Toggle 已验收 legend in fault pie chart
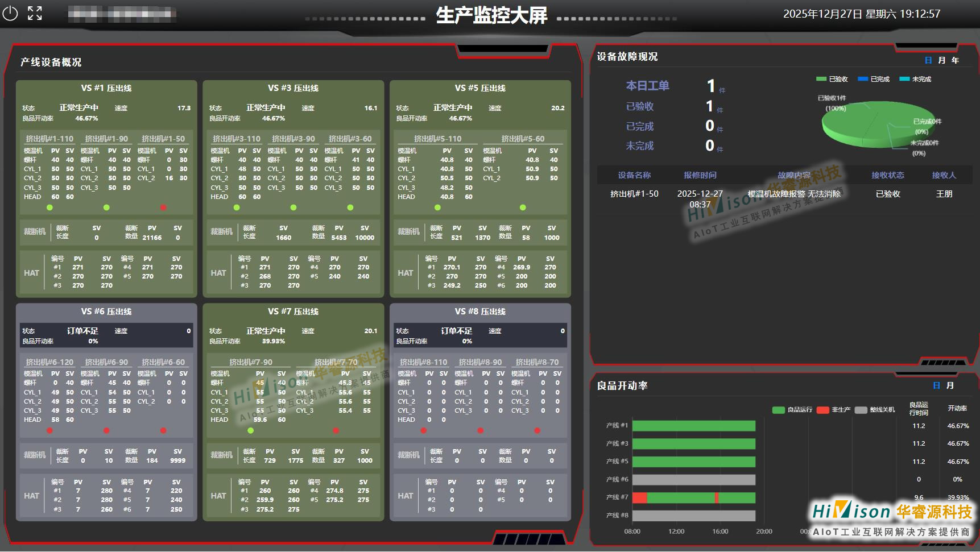 tap(832, 79)
